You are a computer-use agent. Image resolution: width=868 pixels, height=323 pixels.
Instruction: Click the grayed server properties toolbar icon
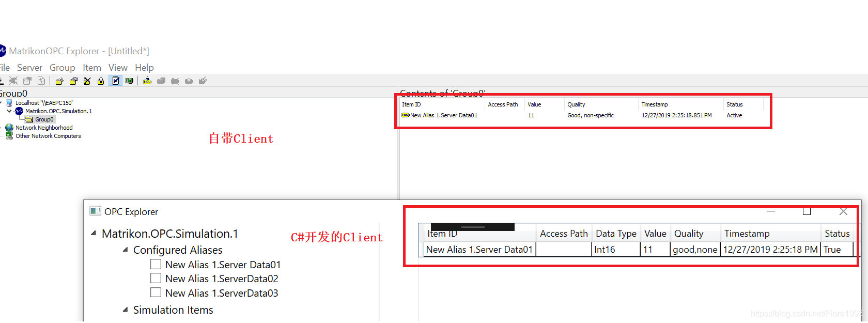pos(27,81)
